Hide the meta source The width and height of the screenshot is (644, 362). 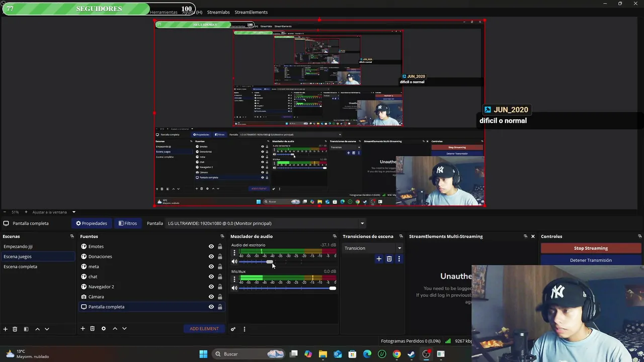(211, 266)
